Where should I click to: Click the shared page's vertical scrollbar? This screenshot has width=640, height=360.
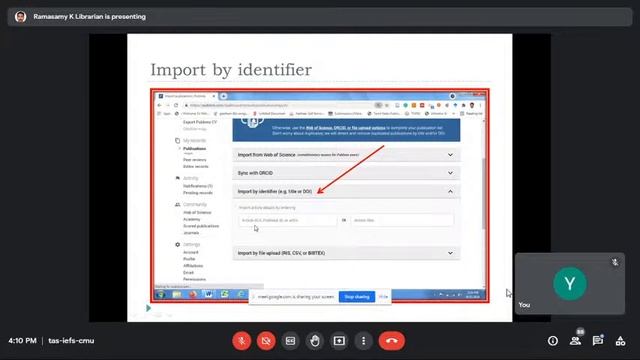(x=484, y=192)
